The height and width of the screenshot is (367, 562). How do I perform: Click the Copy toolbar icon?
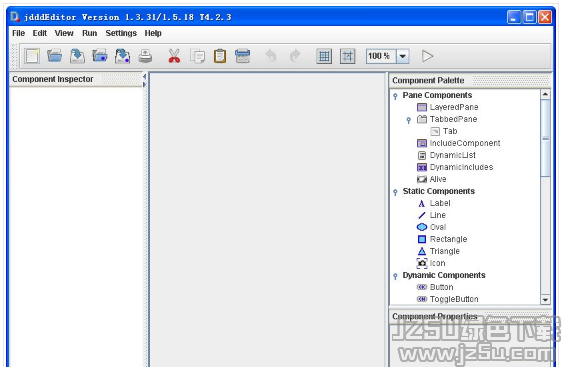[197, 56]
